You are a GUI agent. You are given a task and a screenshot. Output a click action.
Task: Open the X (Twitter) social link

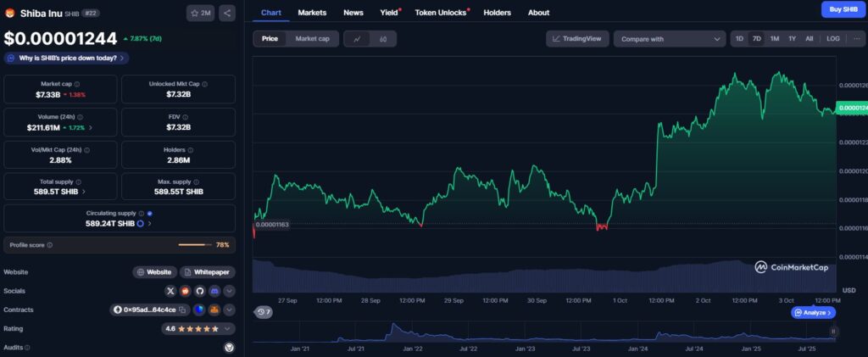[x=171, y=291]
